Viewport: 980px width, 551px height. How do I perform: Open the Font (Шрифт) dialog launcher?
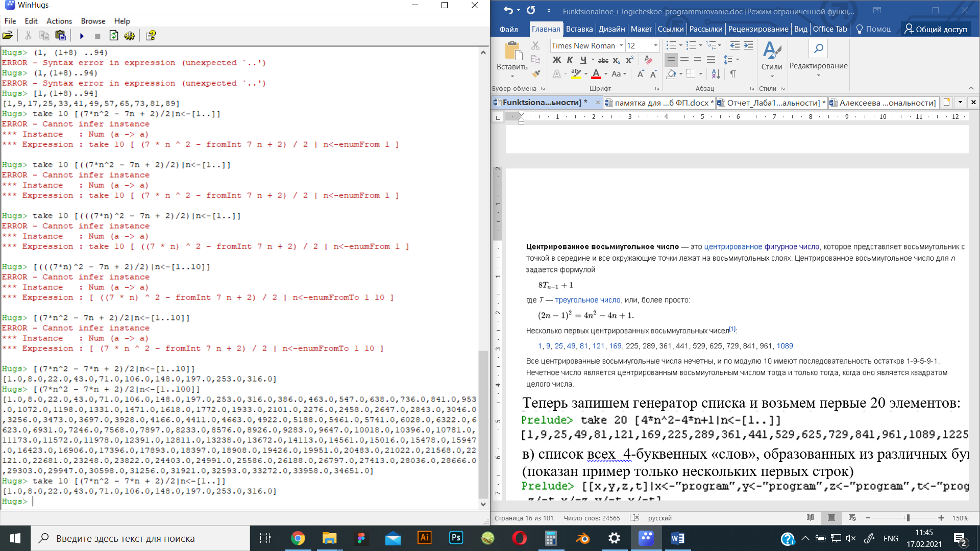pyautogui.click(x=657, y=89)
